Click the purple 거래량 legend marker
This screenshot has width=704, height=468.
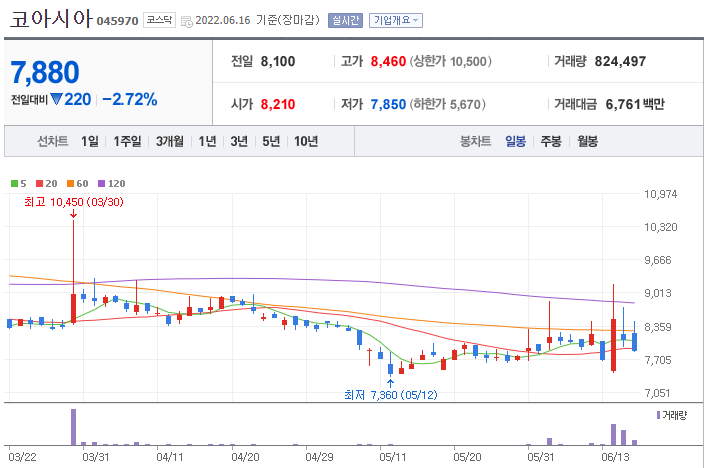click(658, 415)
